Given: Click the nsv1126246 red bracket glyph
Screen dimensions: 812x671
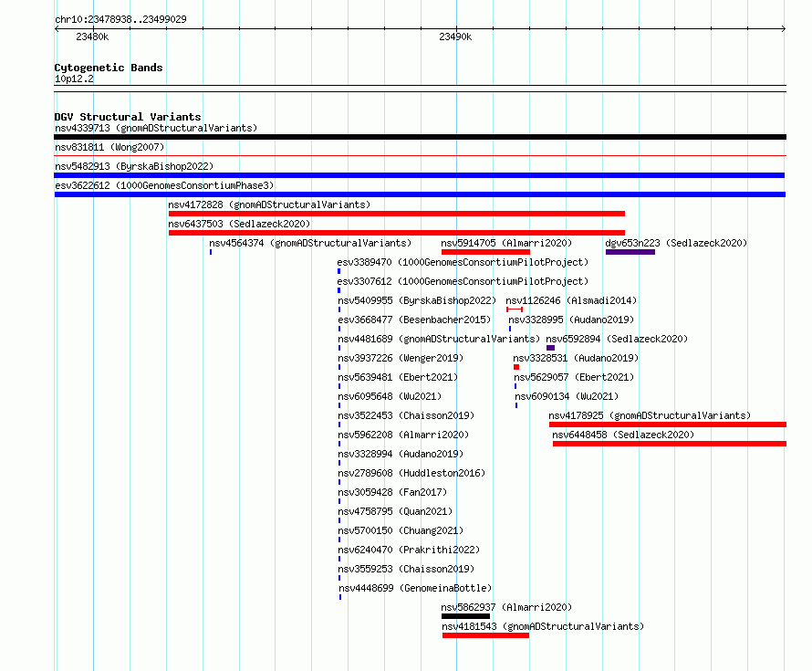Looking at the screenshot, I should [515, 309].
